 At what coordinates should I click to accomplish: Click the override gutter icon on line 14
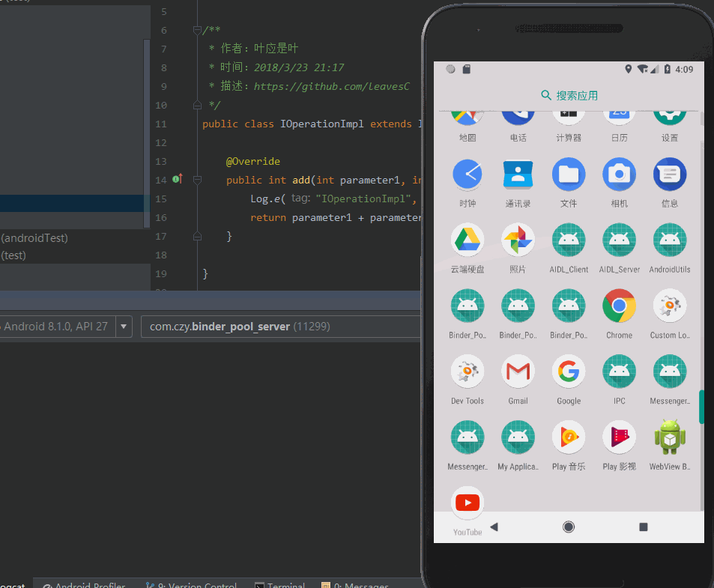point(177,179)
